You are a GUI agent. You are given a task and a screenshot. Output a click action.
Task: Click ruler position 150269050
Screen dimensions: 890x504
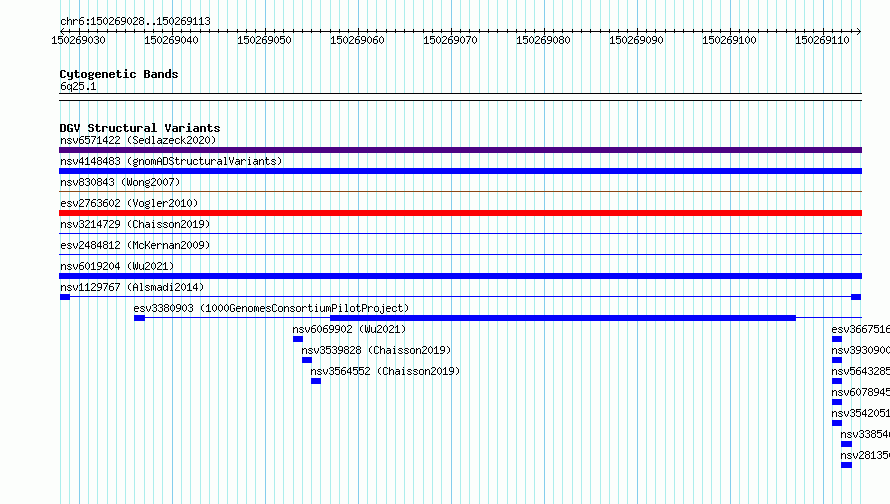pyautogui.click(x=265, y=40)
